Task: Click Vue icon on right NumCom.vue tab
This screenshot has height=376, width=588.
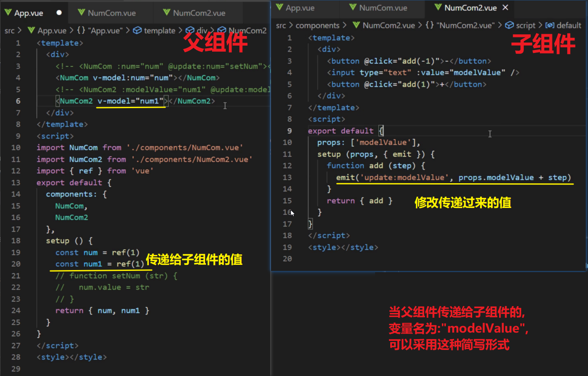Action: point(353,8)
